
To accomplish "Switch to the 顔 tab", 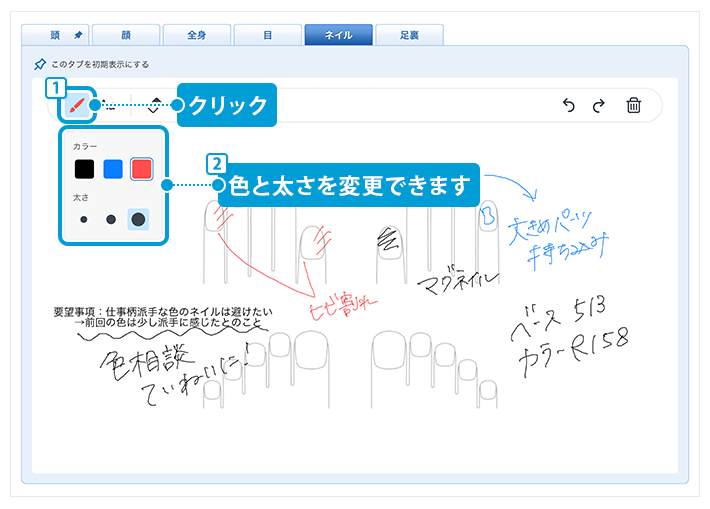I will [125, 35].
